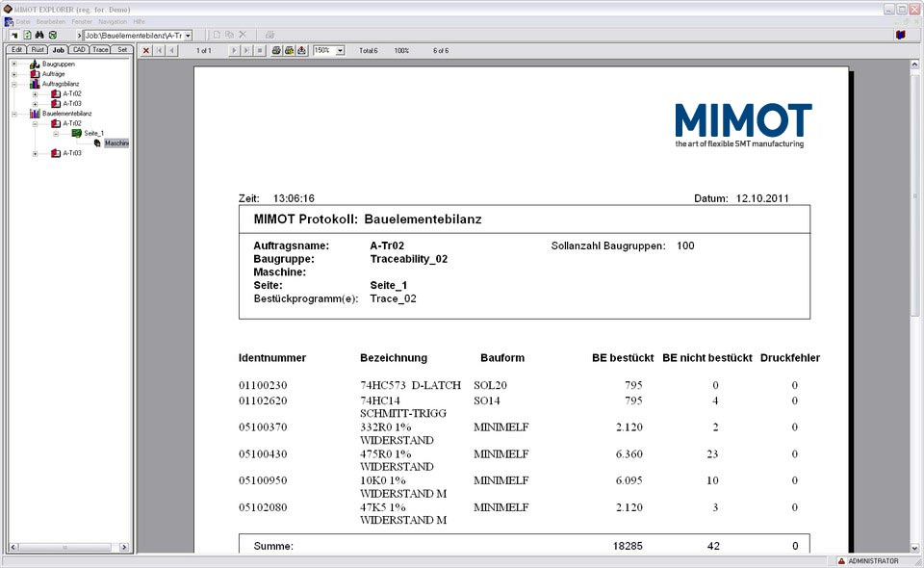The width and height of the screenshot is (924, 568).
Task: Expand the Baugruppen tree node
Action: click(14, 65)
